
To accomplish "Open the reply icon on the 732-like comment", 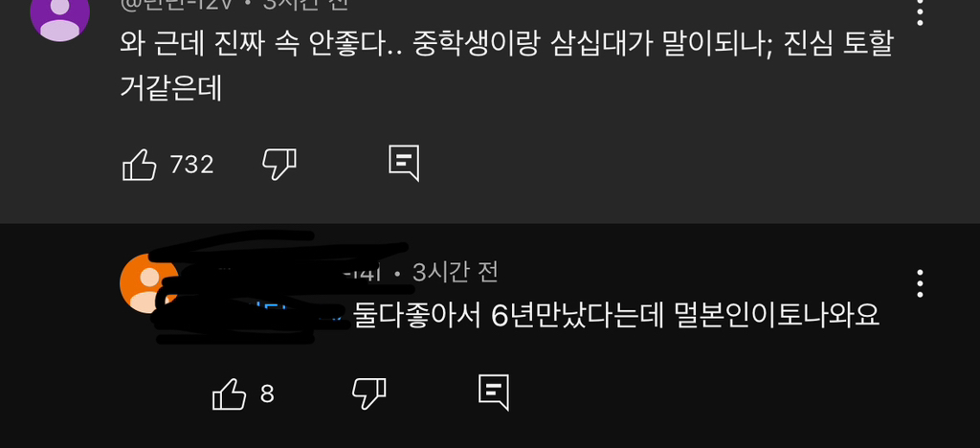I will pos(404,164).
